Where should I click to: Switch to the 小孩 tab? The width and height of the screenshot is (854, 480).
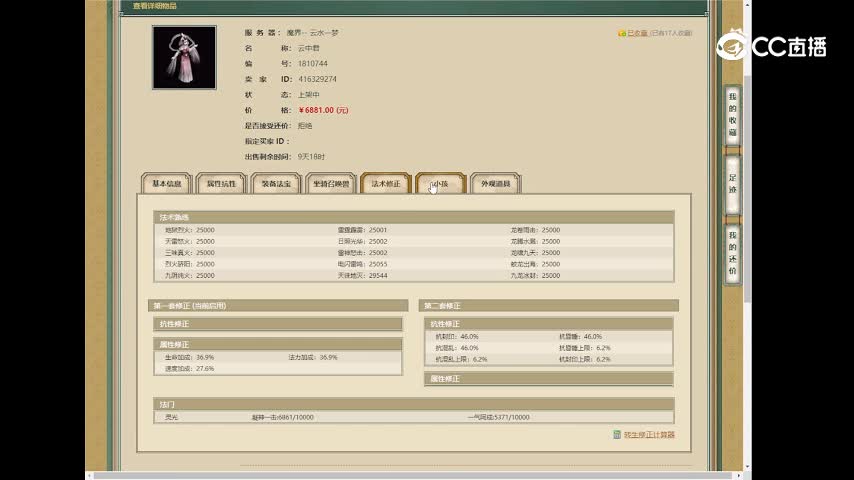(x=440, y=184)
